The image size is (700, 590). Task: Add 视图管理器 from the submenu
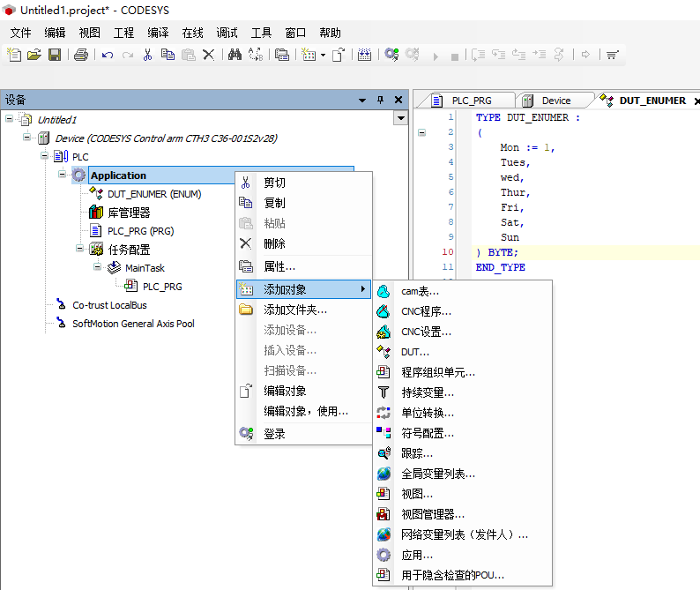(x=462, y=514)
